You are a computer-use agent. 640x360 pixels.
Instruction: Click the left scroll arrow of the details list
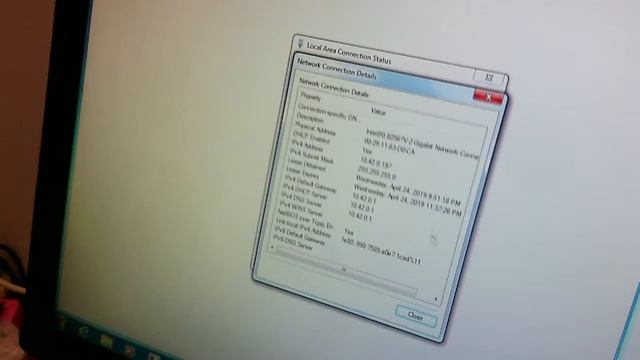(x=272, y=247)
